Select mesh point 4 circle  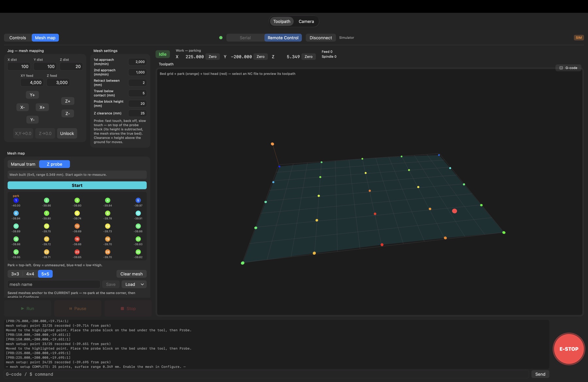click(x=107, y=200)
